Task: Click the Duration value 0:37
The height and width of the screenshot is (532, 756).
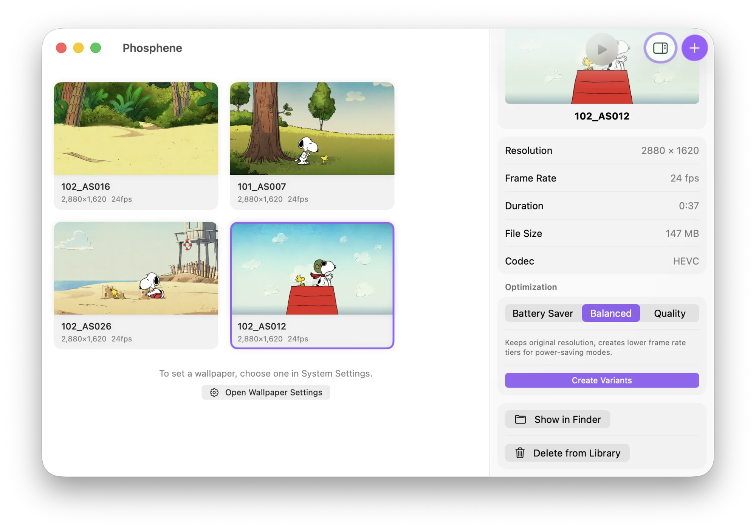Action: coord(689,206)
